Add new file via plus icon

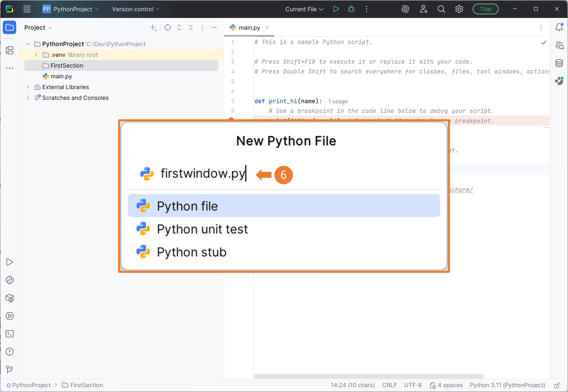pos(153,28)
